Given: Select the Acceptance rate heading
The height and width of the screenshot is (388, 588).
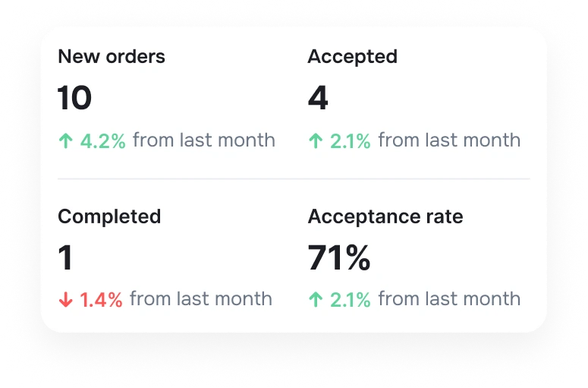Looking at the screenshot, I should [x=385, y=217].
